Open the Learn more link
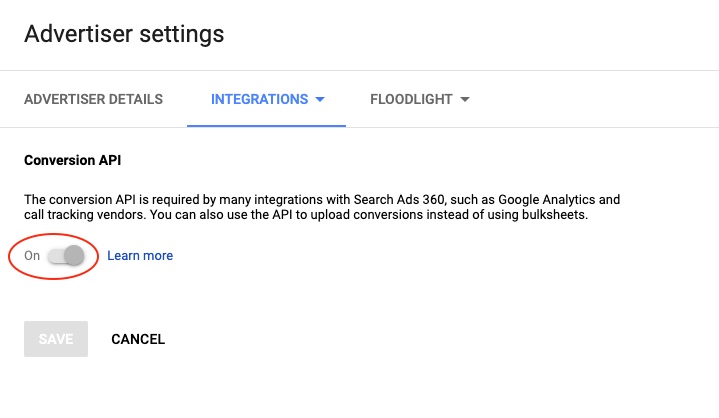This screenshot has width=719, height=418. [x=140, y=256]
